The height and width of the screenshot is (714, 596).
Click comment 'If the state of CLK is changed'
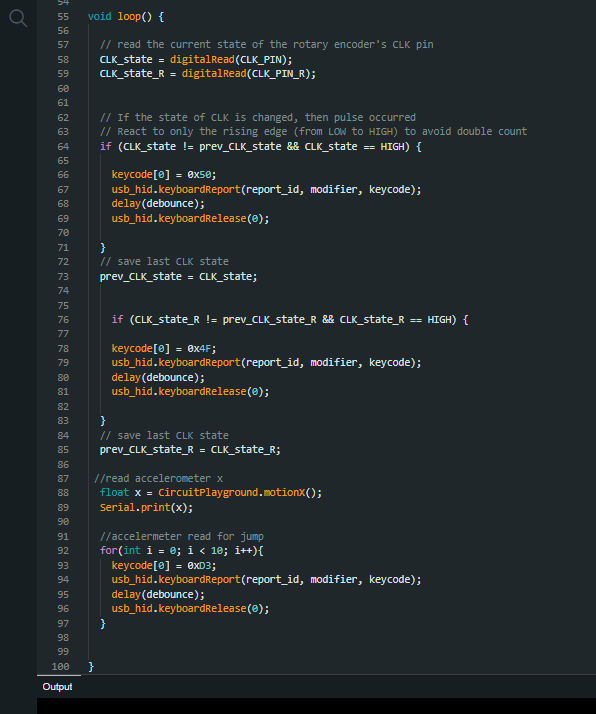point(258,117)
